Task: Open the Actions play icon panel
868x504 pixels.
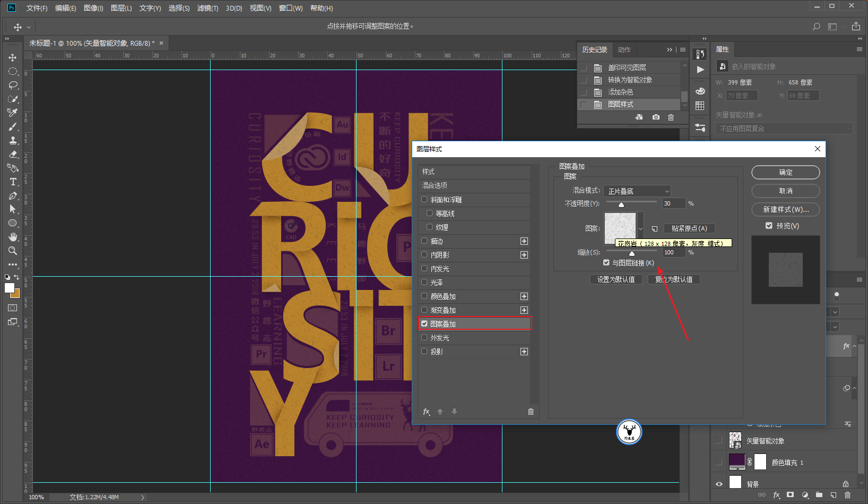Action: pos(700,70)
